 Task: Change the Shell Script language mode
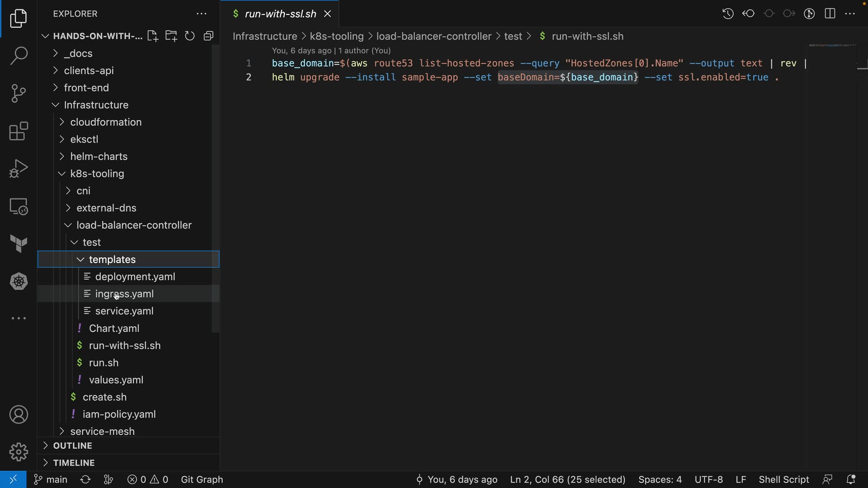783,479
